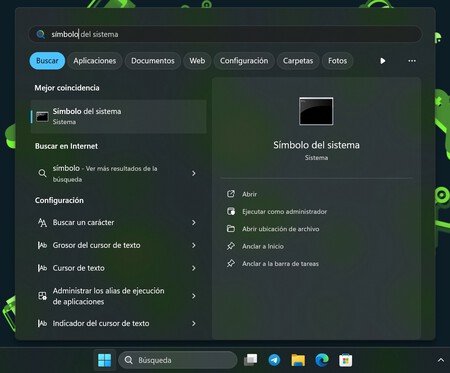Viewport: 450px width, 373px height.
Task: Click the Task View taskbar icon
Action: coord(251,360)
